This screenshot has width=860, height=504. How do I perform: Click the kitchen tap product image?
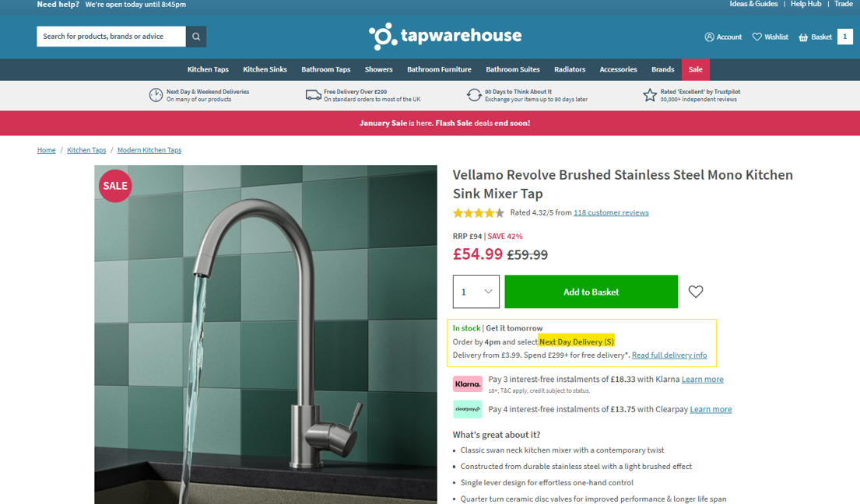(266, 334)
